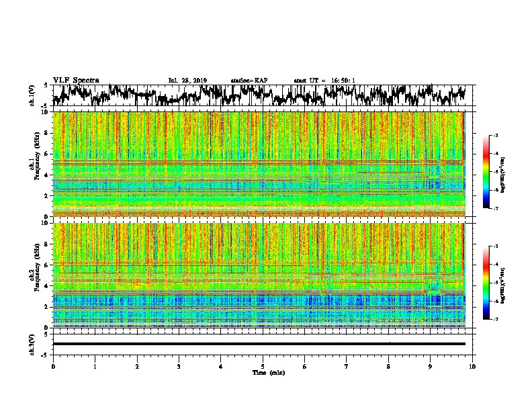
Task: Click time axis tick label "2"
Action: click(x=137, y=367)
